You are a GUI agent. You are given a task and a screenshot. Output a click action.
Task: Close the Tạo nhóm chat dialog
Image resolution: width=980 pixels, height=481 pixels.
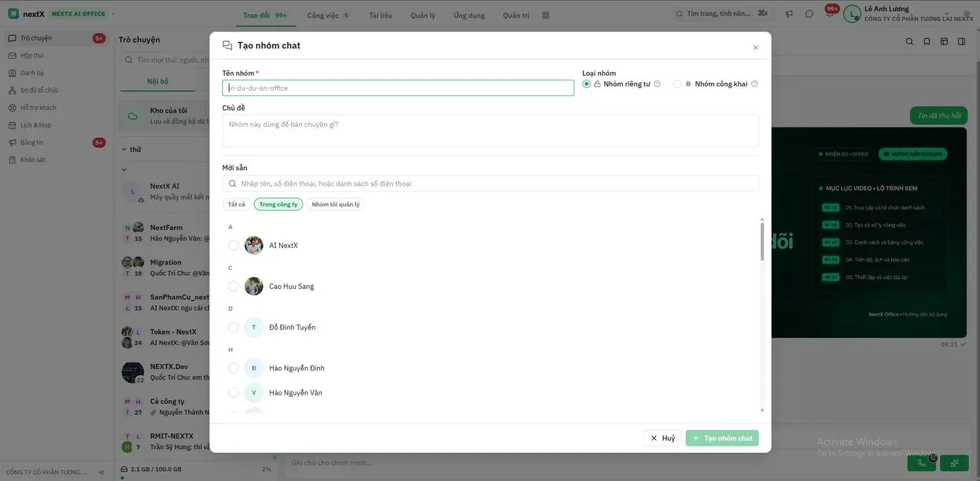(755, 48)
